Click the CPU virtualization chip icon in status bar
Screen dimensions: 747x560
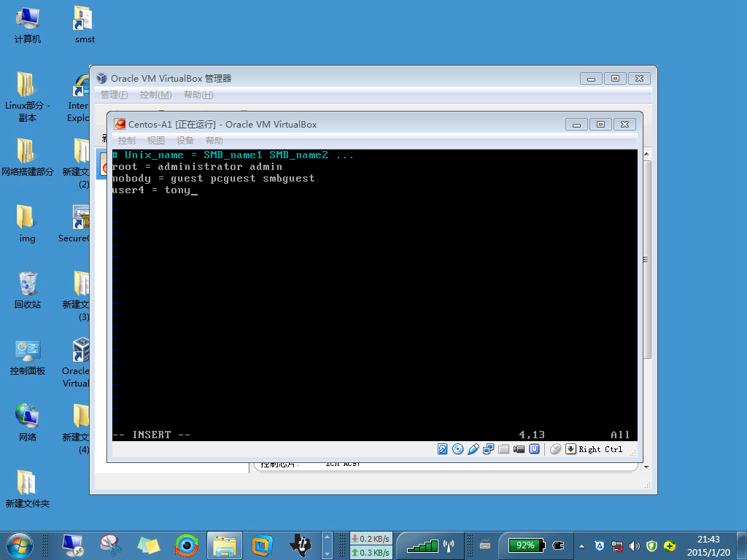[535, 449]
